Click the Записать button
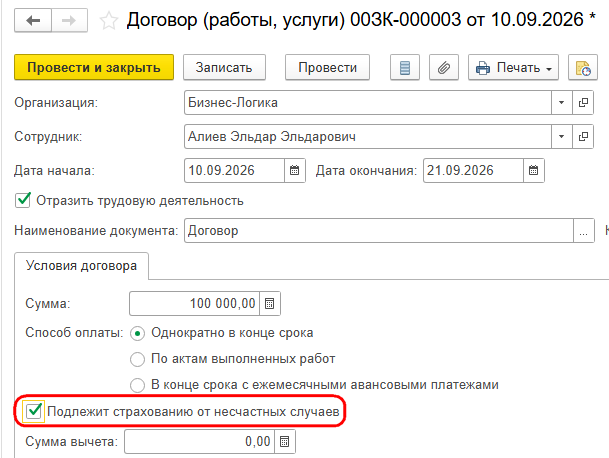This screenshot has width=609, height=458. coord(224,68)
